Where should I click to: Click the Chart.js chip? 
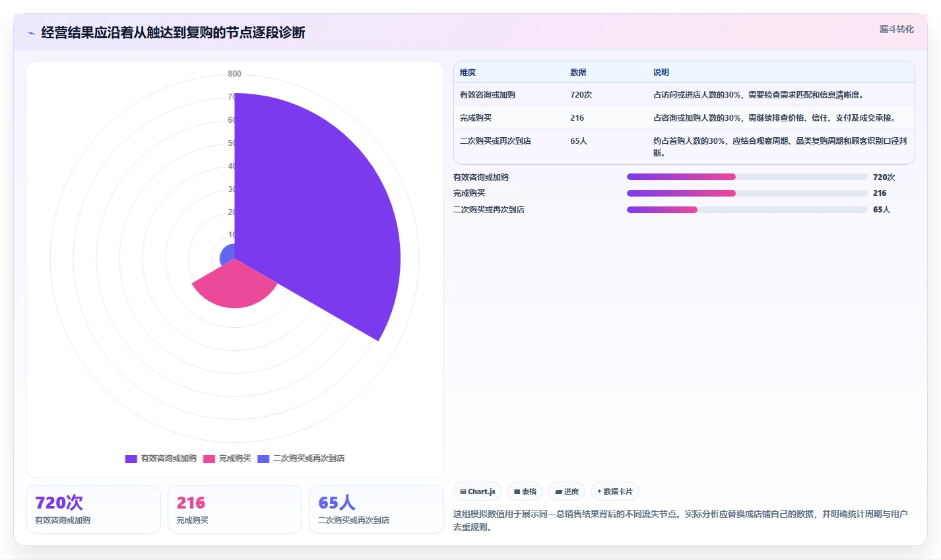point(478,491)
